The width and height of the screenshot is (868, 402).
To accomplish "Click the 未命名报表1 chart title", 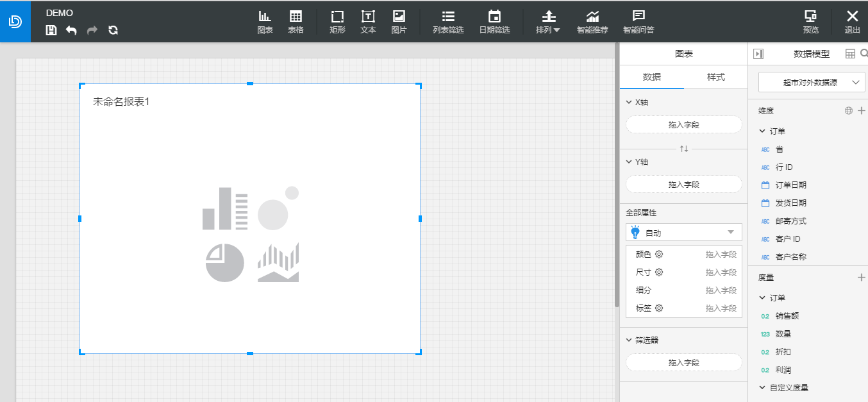I will click(x=121, y=101).
